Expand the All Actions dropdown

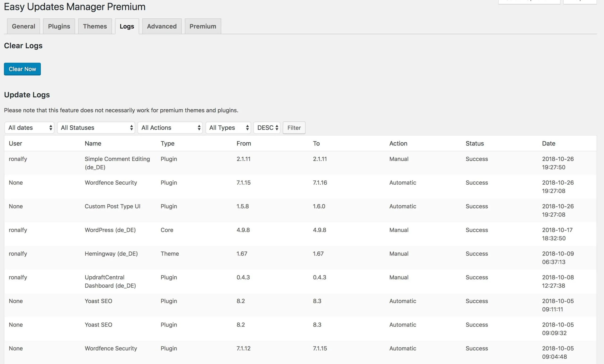click(x=170, y=128)
